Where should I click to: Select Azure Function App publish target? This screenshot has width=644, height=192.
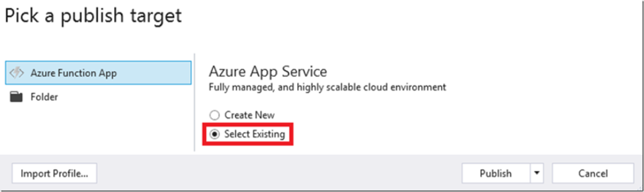tap(98, 73)
